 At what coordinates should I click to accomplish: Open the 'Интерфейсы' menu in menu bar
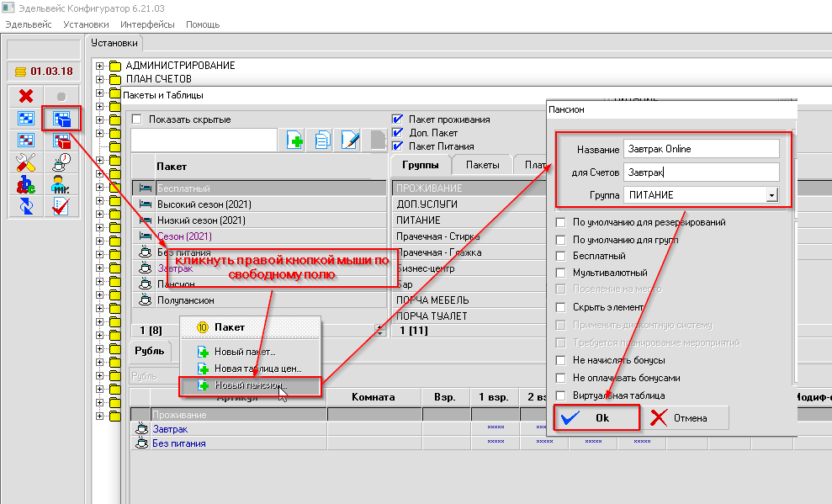pos(147,24)
